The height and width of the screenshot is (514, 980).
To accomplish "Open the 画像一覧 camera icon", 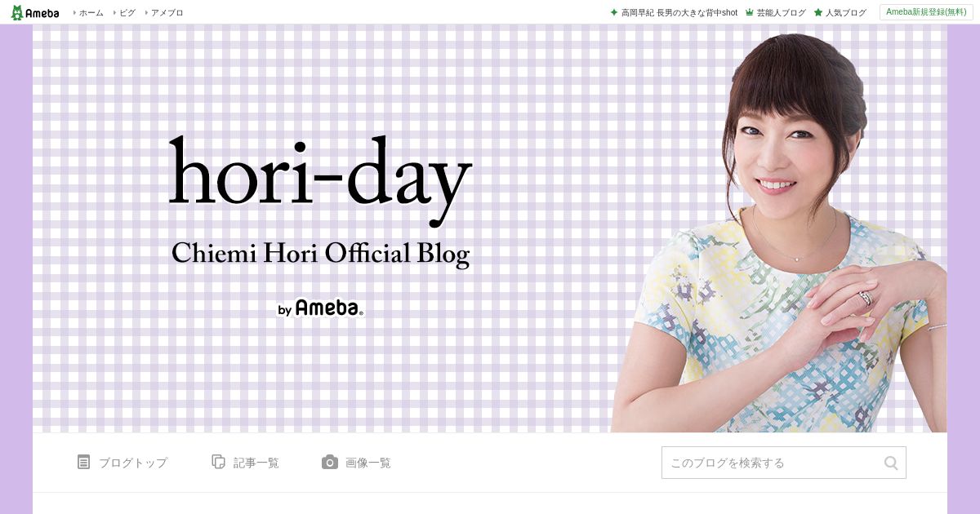I will point(329,462).
